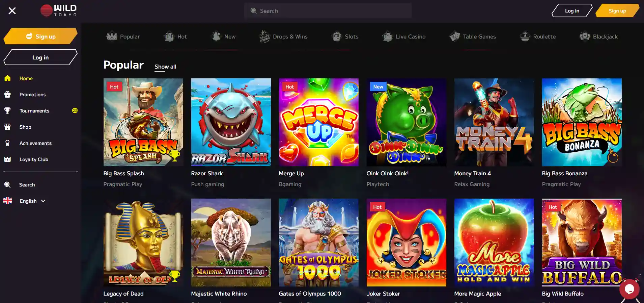
Task: Select the Live Casino category tab
Action: [404, 36]
